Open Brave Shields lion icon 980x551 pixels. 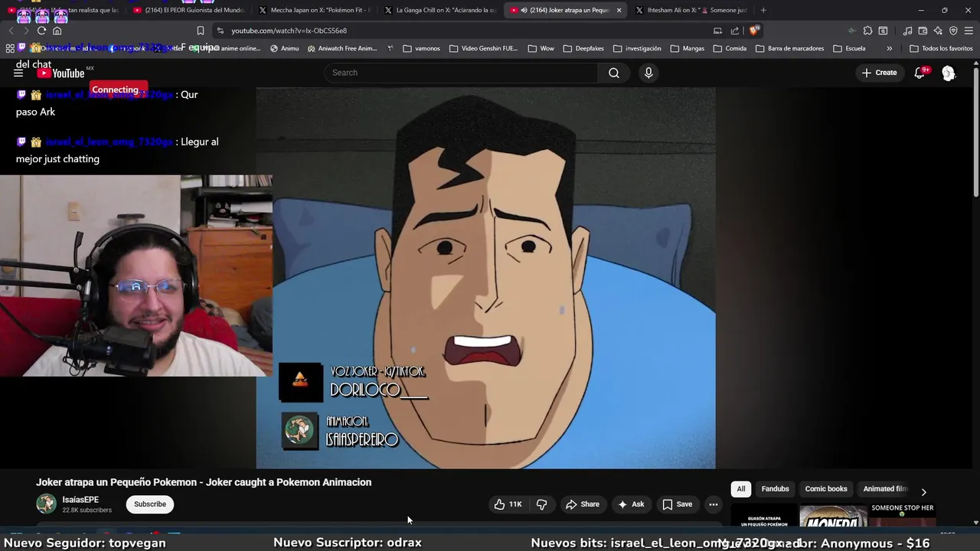[x=754, y=31]
